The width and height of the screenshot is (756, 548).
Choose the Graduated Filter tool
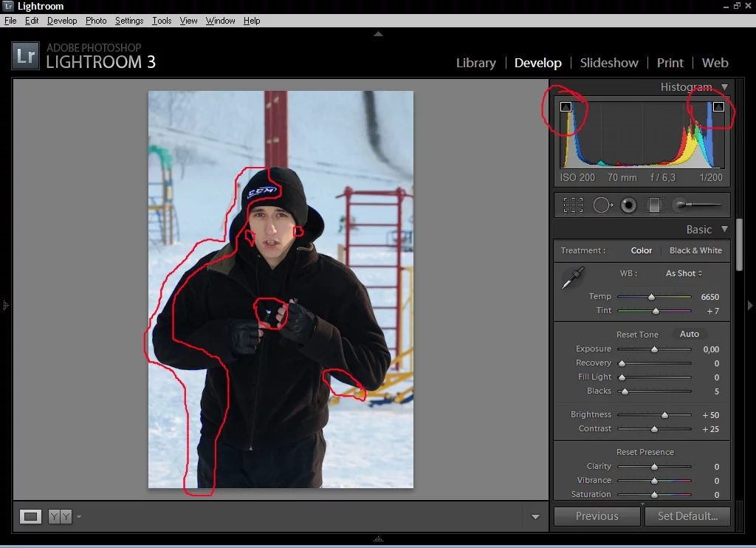654,205
